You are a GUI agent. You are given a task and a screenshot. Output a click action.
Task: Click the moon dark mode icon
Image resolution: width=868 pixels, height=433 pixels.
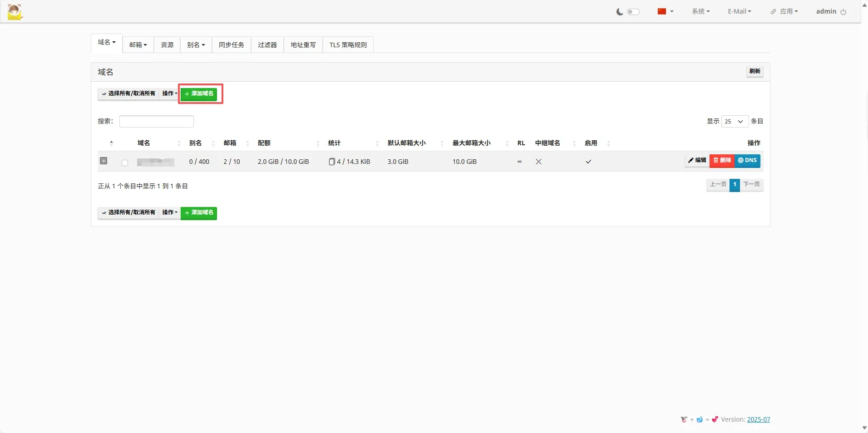pyautogui.click(x=619, y=12)
